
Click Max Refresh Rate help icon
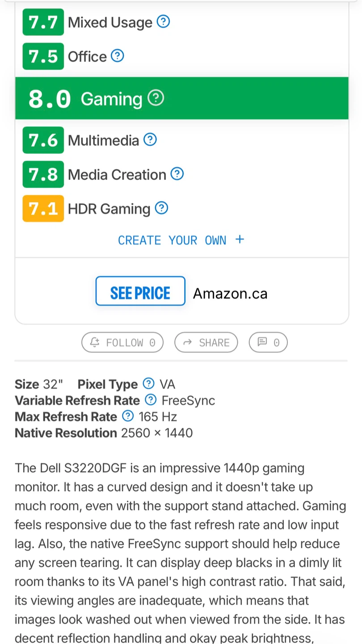coord(128,416)
